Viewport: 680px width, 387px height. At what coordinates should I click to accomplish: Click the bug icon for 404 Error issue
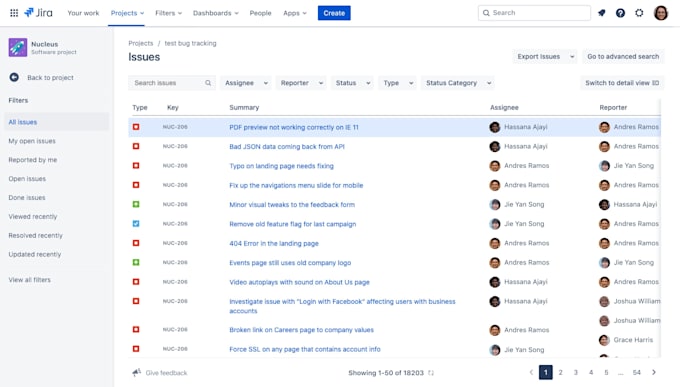[136, 243]
